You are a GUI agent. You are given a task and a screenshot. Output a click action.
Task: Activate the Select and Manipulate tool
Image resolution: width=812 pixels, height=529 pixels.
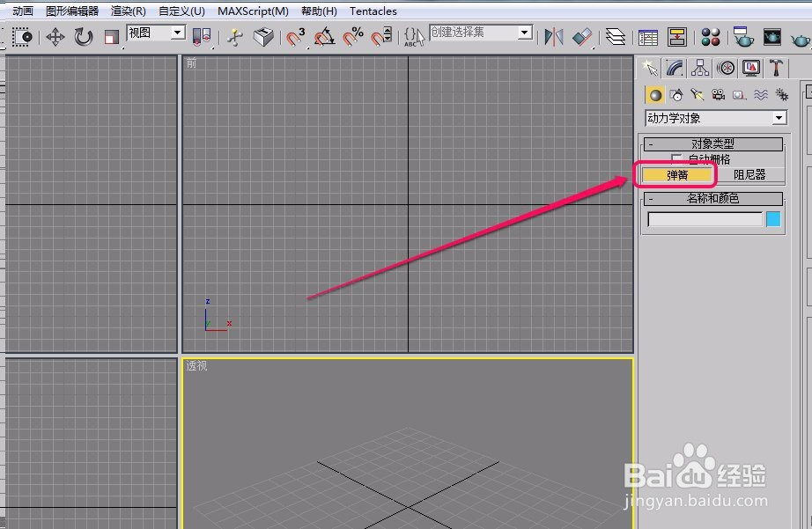(x=235, y=37)
